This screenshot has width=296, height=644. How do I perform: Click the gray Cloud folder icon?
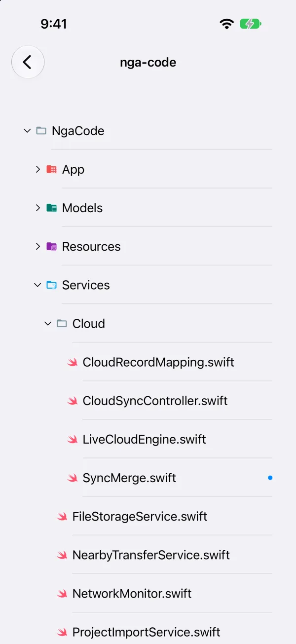pyautogui.click(x=62, y=323)
